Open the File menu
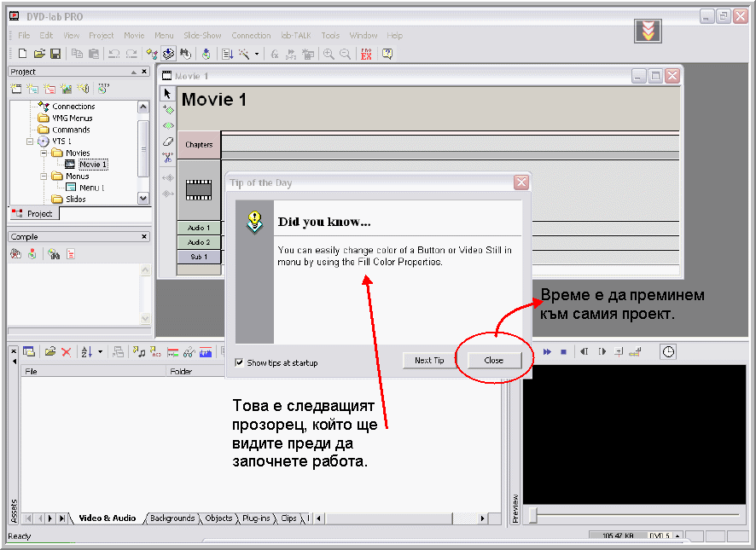This screenshot has height=550, width=756. tap(24, 35)
